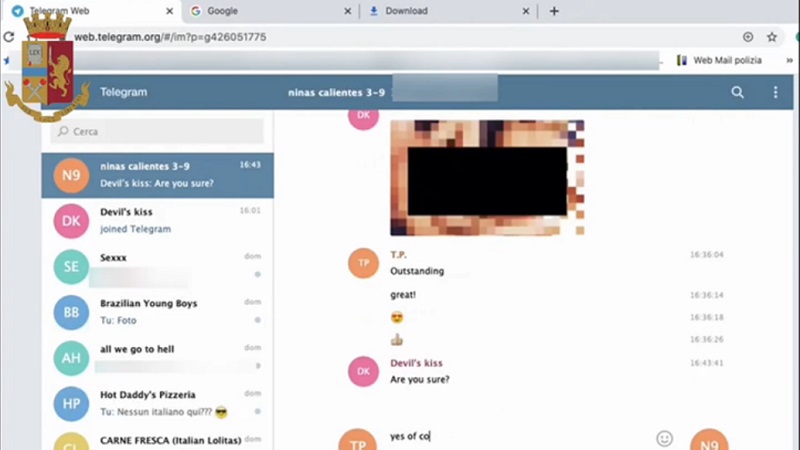
Task: Click the N9 avatar next to emoji button
Action: pyautogui.click(x=709, y=441)
